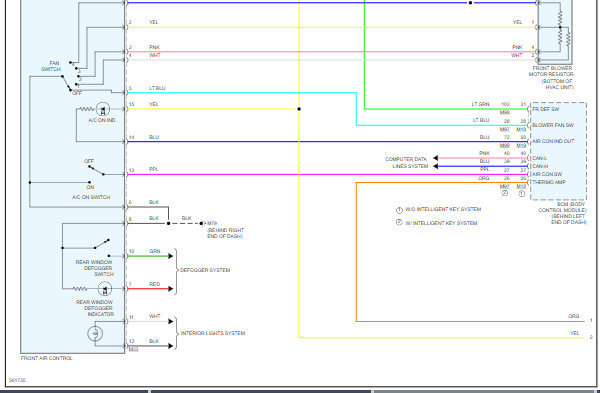Image resolution: width=600 pixels, height=393 pixels.
Task: Click circled 1 beside W/O INTELLIGENT KEY
Action: 399,210
